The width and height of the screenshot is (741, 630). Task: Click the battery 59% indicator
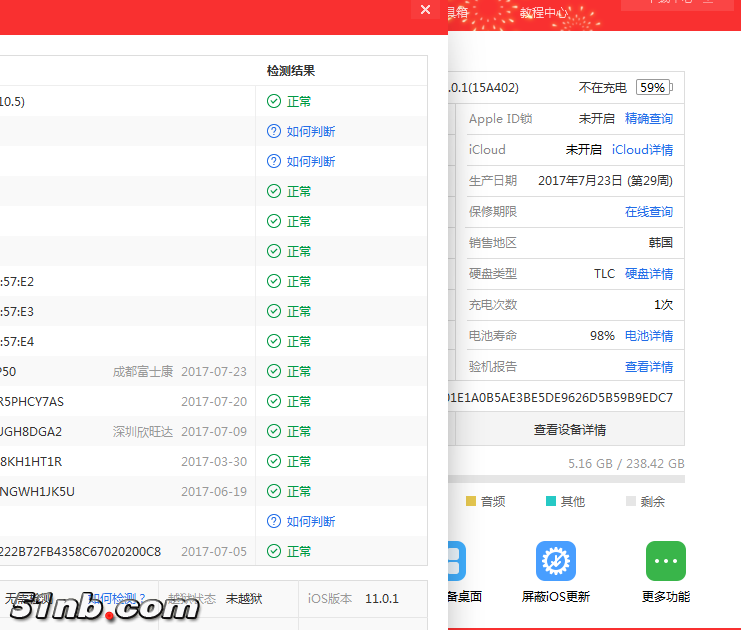click(x=653, y=88)
